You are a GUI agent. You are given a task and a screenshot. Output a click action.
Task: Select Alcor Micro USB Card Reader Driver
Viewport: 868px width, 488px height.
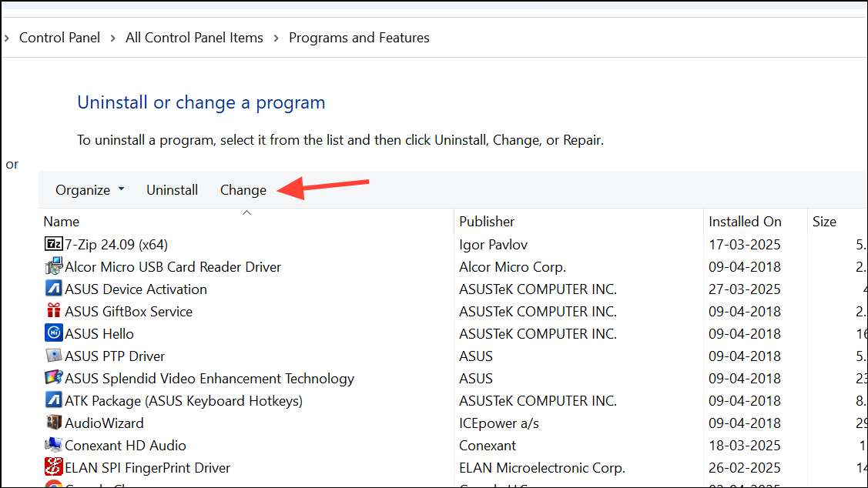coord(173,266)
